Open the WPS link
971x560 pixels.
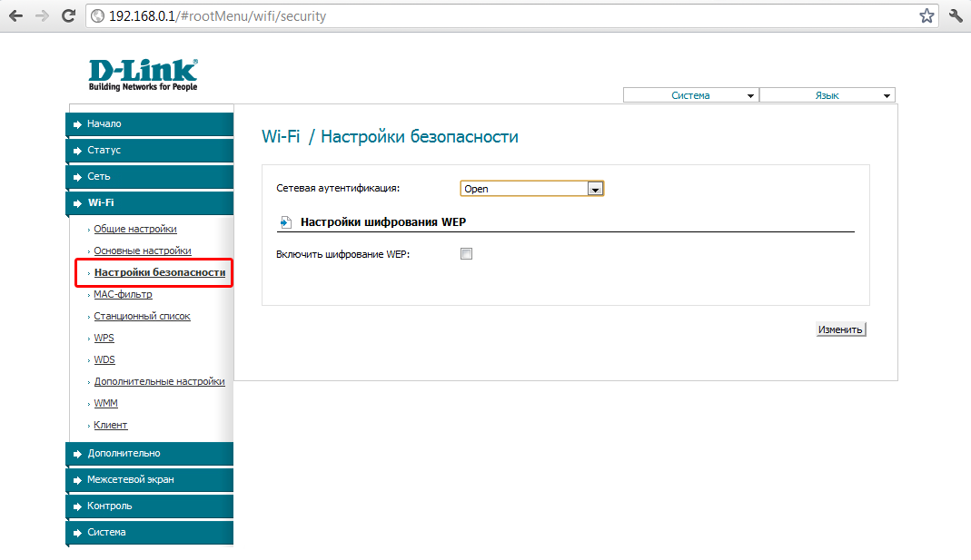(104, 338)
